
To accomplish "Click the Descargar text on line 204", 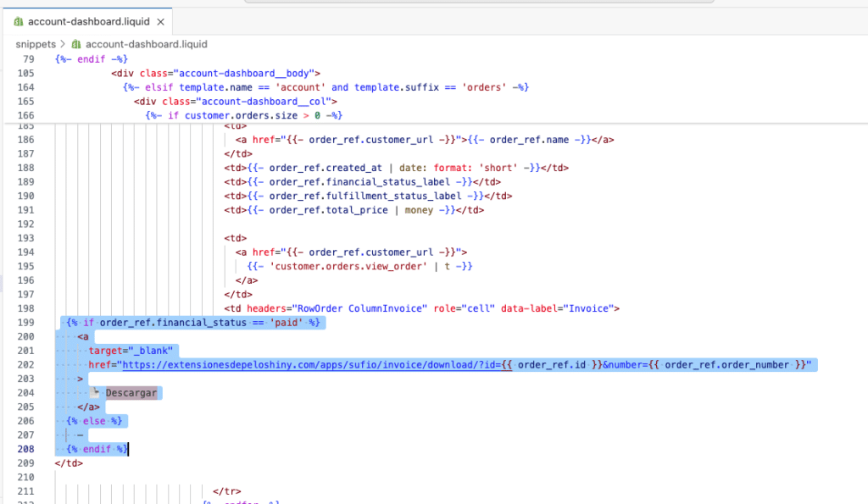I will (x=132, y=393).
